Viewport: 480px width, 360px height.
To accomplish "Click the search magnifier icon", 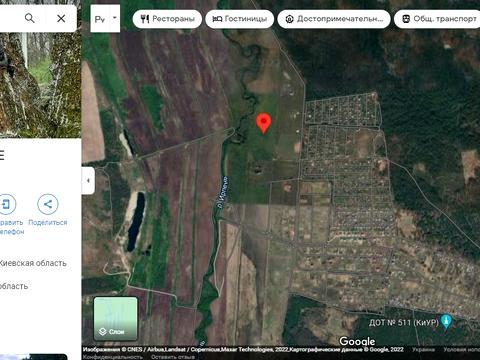I will click(30, 18).
